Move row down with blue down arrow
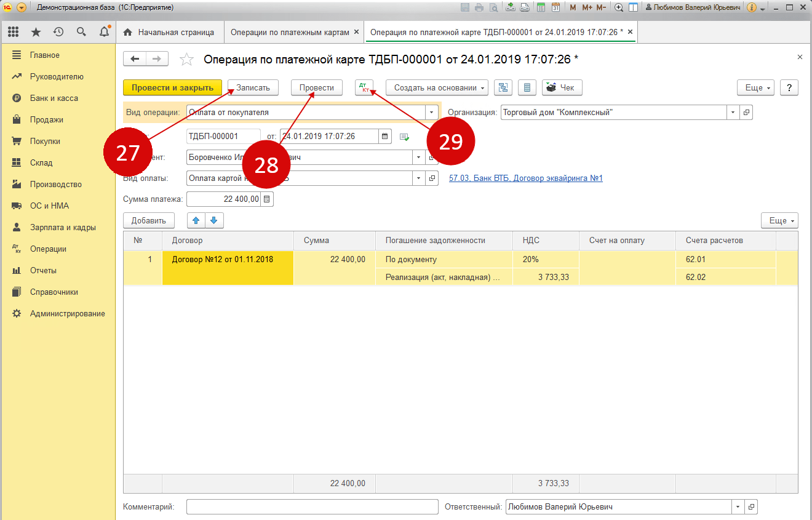Viewport: 812px width, 520px height. pos(214,220)
